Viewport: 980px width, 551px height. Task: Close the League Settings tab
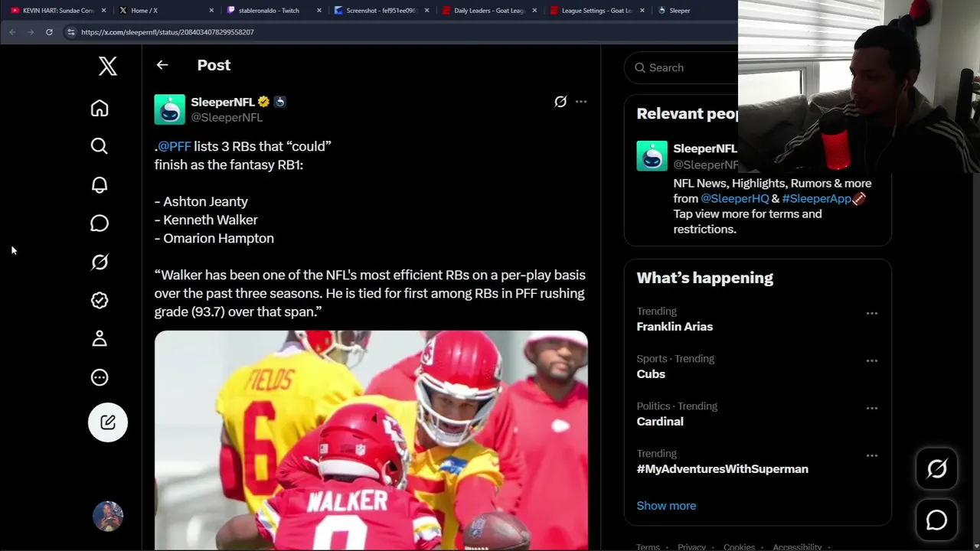642,11
